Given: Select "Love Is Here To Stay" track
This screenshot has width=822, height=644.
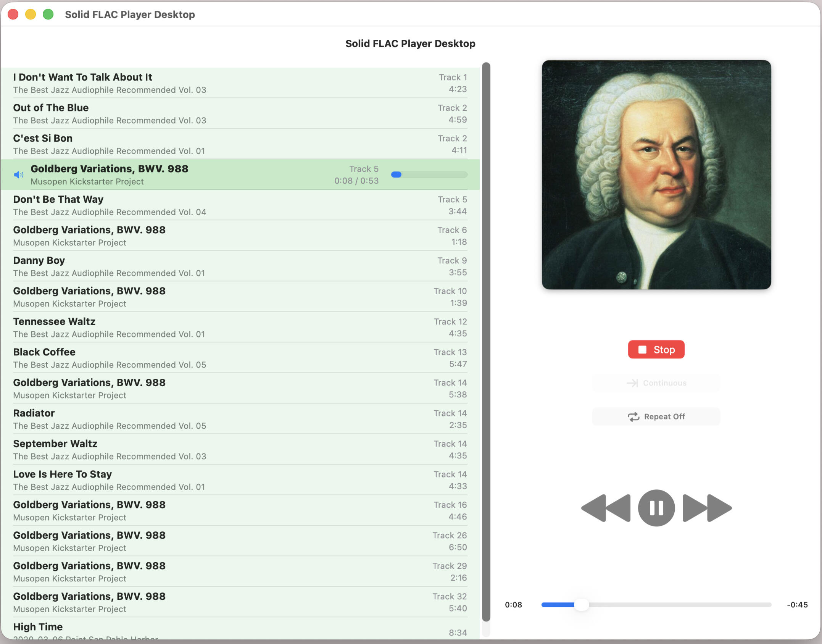Looking at the screenshot, I should (240, 480).
